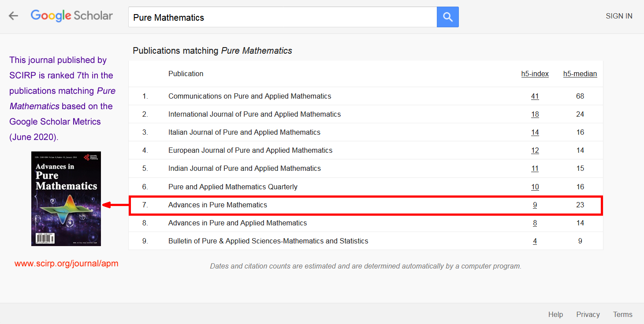Image resolution: width=644 pixels, height=324 pixels.
Task: Click h5-median value 23 for Advances in Pure Mathematics
Action: (580, 205)
